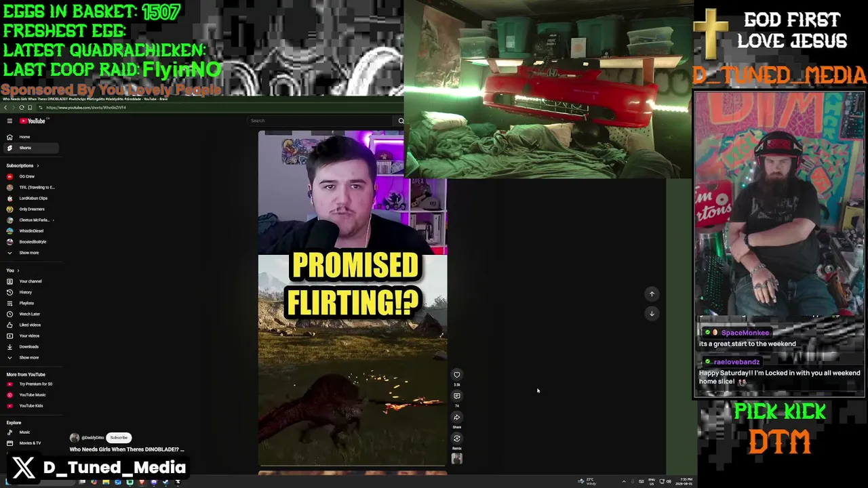Click the Shorts video player

tap(352, 298)
